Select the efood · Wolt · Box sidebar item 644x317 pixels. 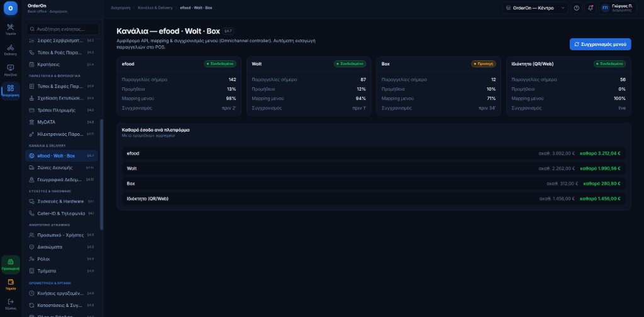tap(61, 155)
